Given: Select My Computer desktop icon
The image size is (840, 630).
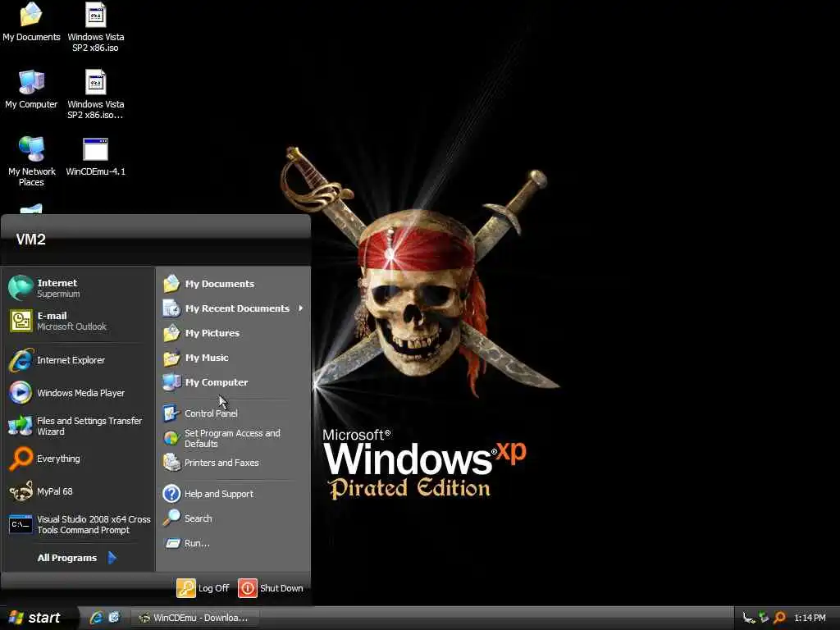Looking at the screenshot, I should [31, 89].
